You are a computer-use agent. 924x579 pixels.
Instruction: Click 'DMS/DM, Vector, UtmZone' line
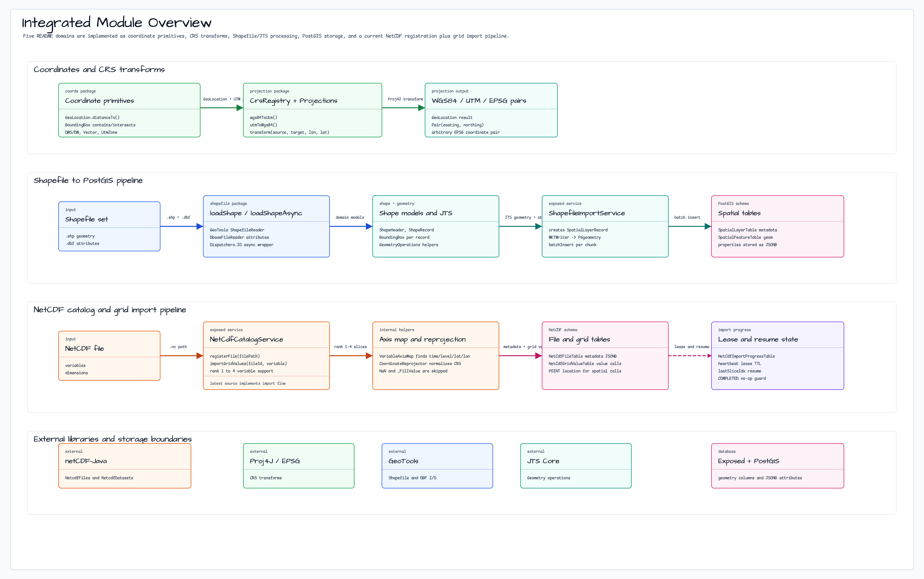click(x=91, y=132)
